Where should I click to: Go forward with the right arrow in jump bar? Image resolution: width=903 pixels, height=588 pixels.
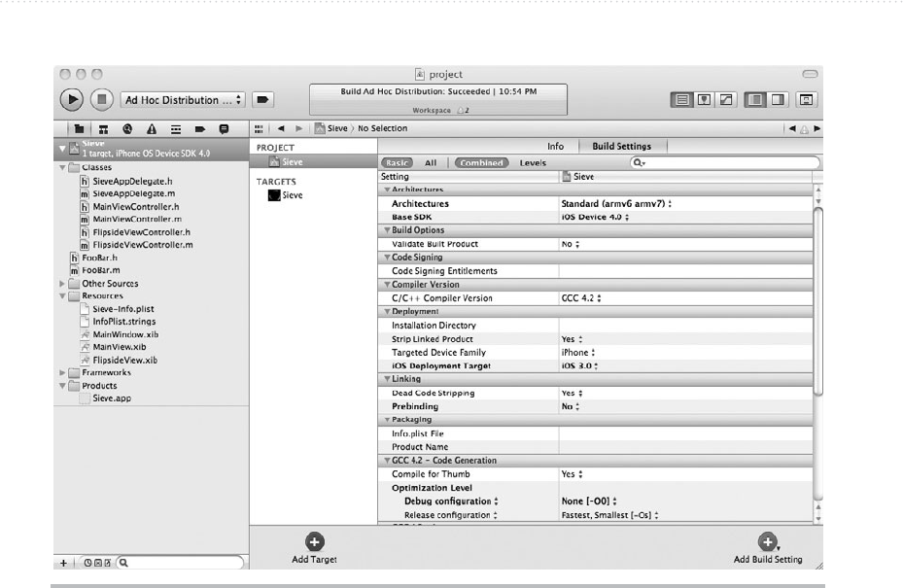(x=298, y=128)
